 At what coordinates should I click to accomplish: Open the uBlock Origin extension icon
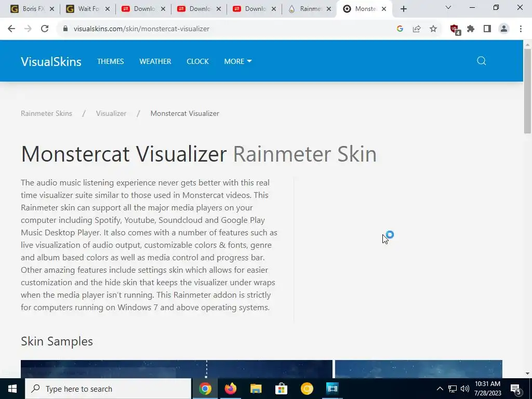455,30
